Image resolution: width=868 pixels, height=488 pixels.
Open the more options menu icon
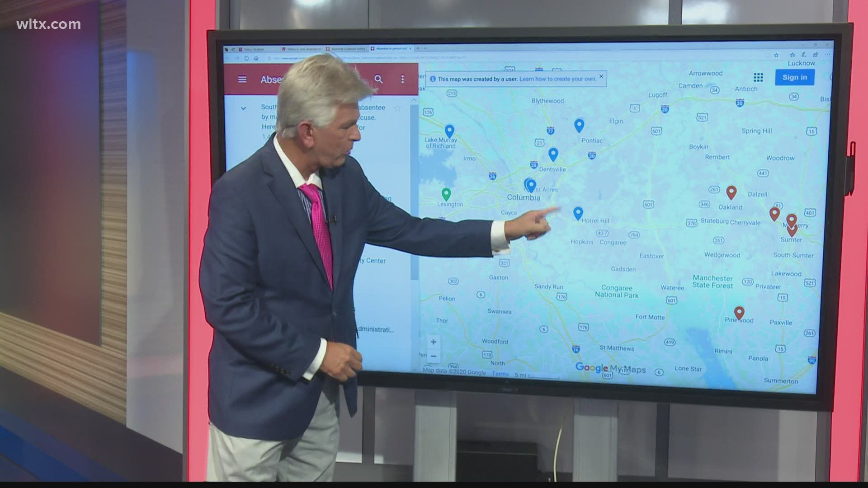tap(402, 79)
